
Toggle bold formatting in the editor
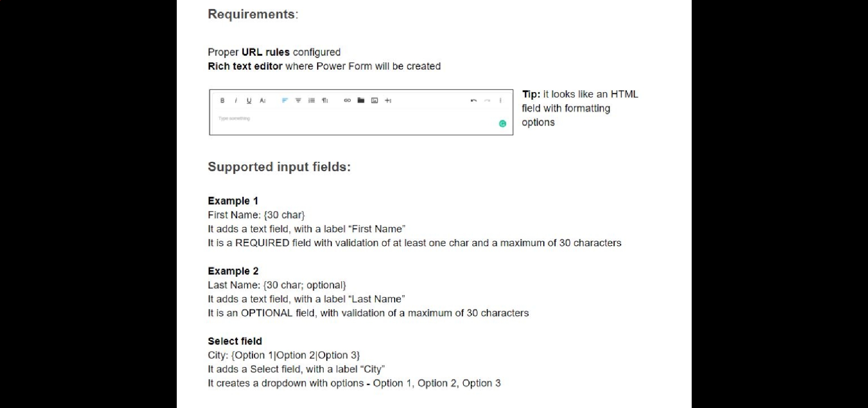point(222,101)
